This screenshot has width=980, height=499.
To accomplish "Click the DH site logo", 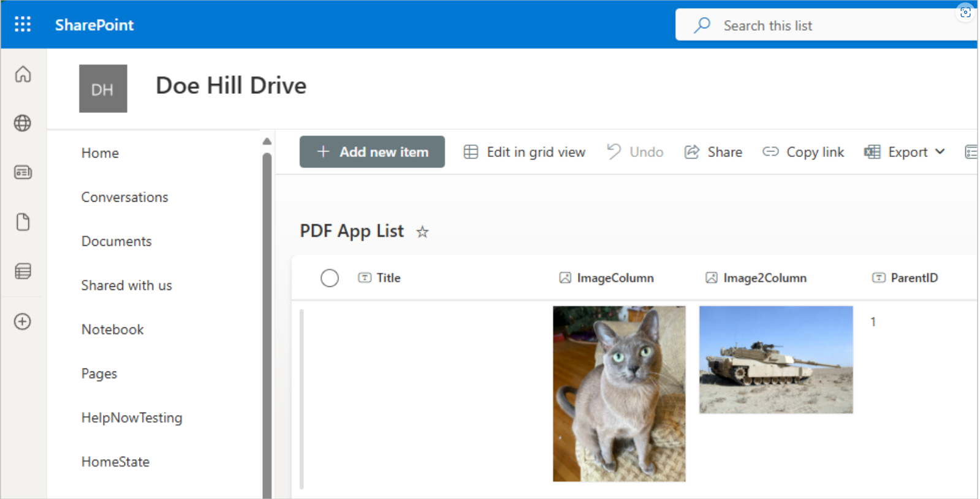I will (x=103, y=89).
